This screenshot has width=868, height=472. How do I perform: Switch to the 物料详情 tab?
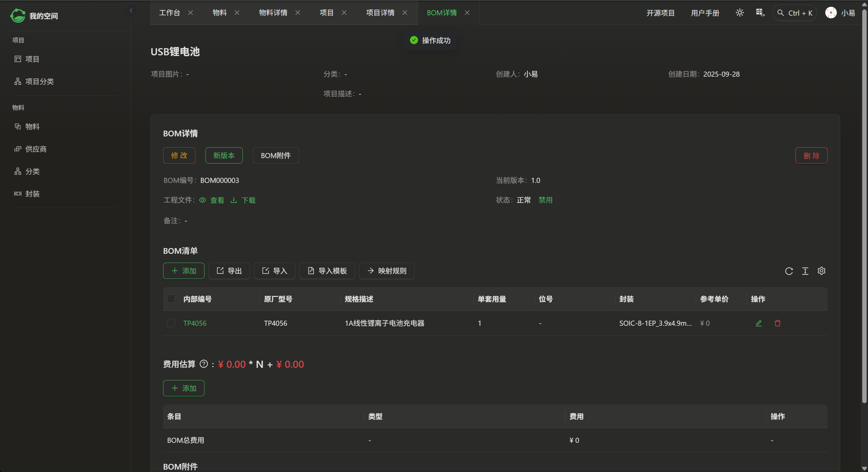tap(273, 13)
